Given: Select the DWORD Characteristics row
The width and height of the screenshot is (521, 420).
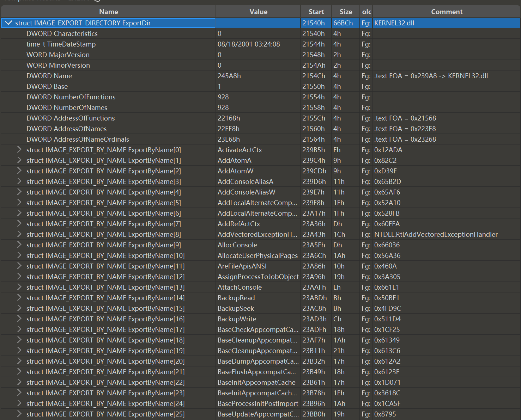Looking at the screenshot, I should point(260,33).
